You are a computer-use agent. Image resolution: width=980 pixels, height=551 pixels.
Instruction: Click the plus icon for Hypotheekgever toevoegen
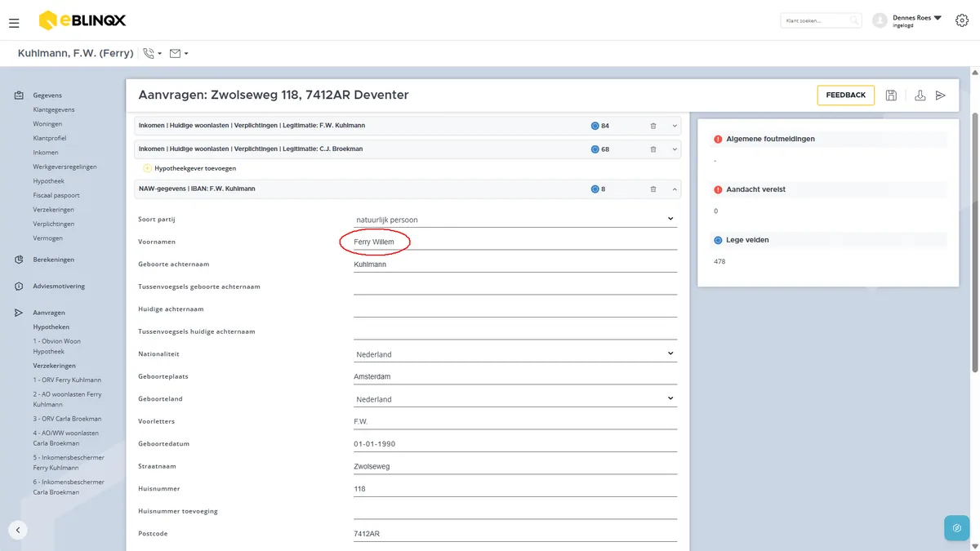tap(148, 168)
